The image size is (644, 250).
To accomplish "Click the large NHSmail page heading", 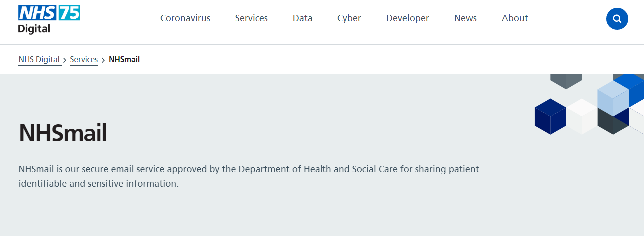I will (x=63, y=133).
